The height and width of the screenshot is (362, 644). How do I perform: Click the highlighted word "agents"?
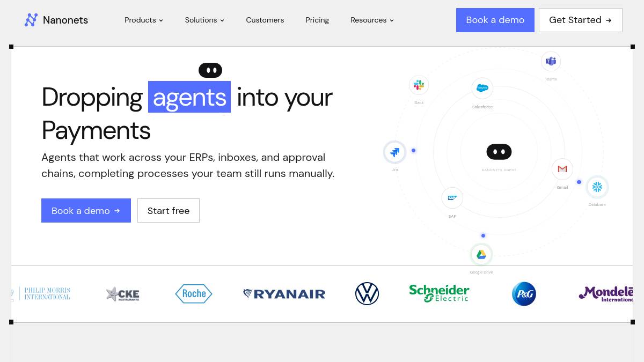(189, 97)
